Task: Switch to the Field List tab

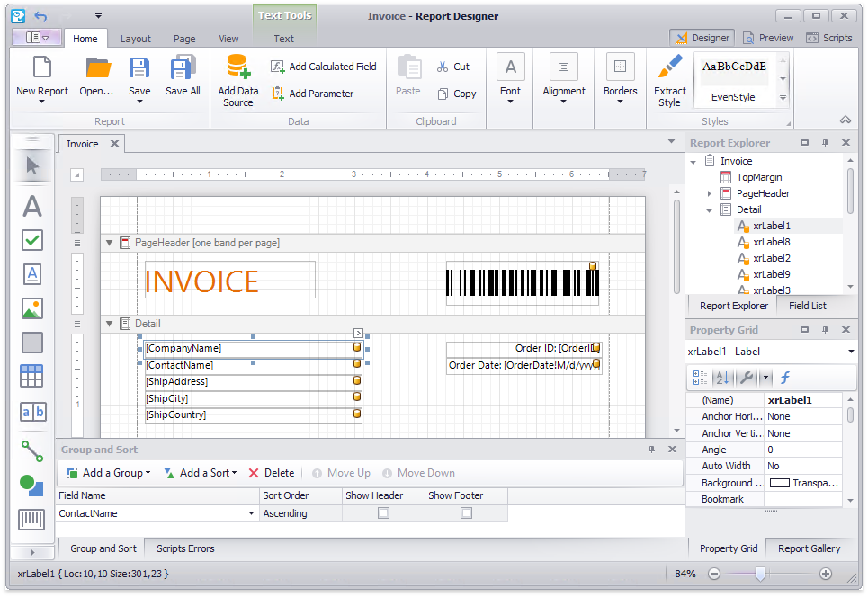Action: [x=807, y=306]
